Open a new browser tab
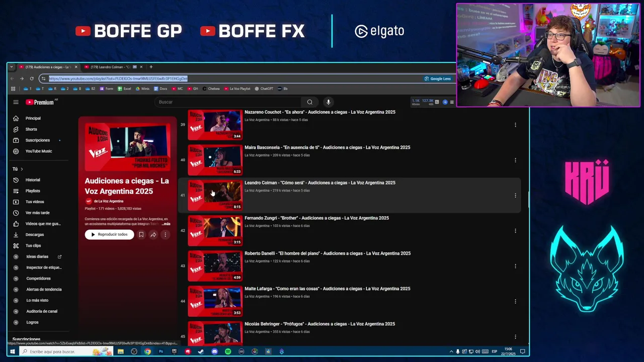 tap(151, 67)
